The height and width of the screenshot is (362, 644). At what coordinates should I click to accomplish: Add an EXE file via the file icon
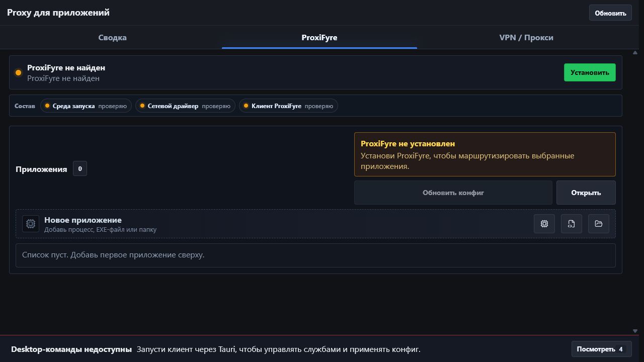[572, 224]
